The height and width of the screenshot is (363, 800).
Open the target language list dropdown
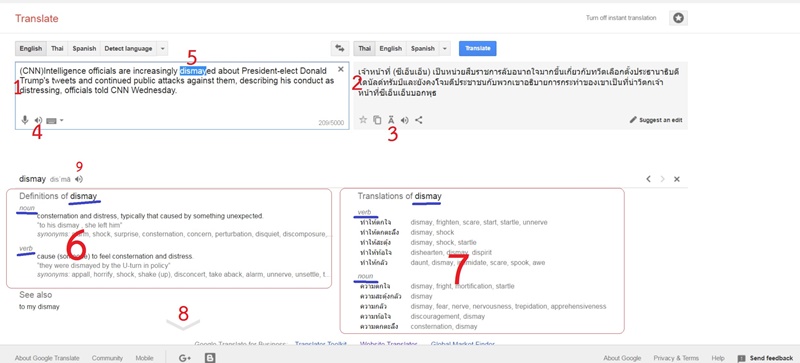click(445, 49)
